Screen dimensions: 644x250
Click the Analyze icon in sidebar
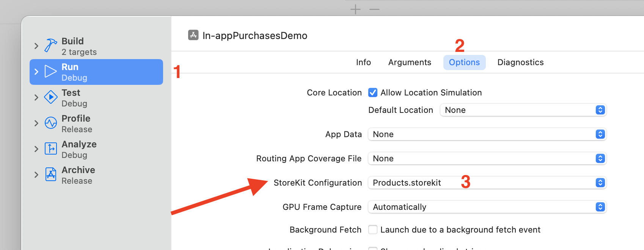[x=50, y=148]
